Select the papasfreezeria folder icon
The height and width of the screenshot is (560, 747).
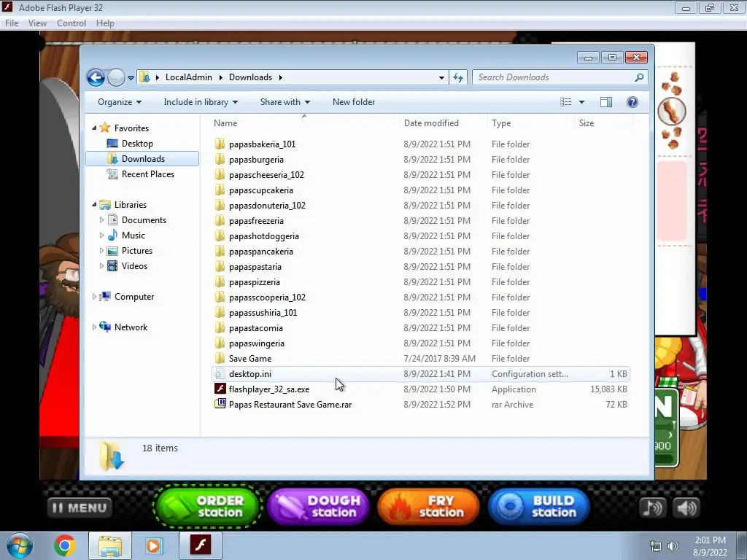click(x=220, y=220)
